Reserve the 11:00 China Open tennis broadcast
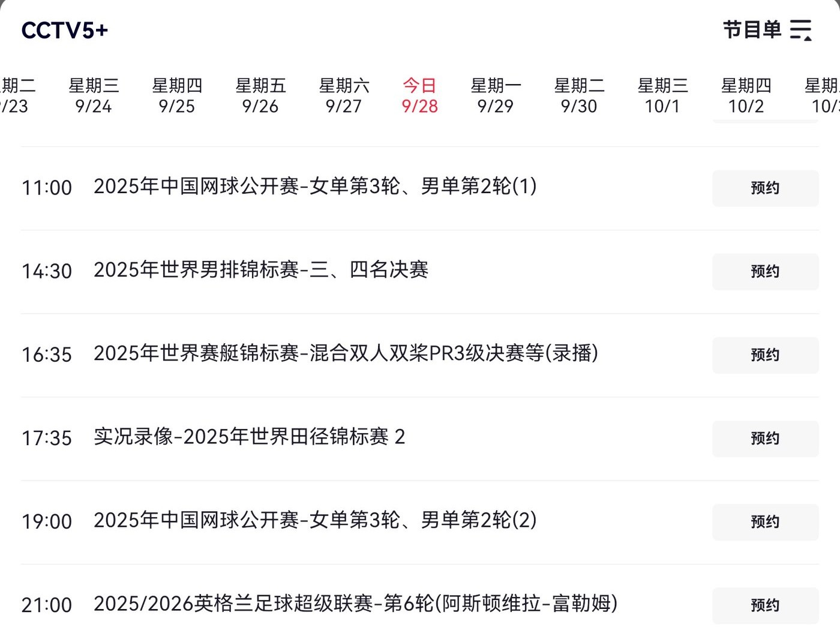This screenshot has width=840, height=642. pyautogui.click(x=765, y=188)
